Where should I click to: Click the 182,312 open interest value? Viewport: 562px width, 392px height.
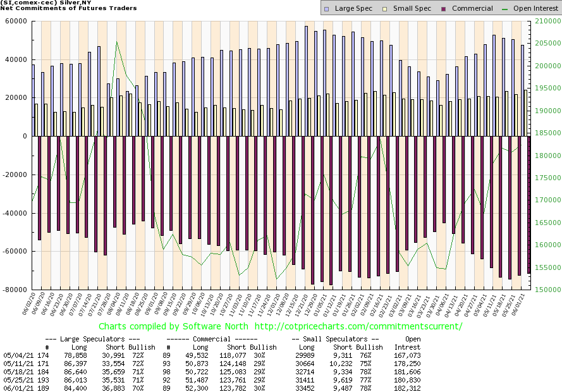[x=407, y=387]
